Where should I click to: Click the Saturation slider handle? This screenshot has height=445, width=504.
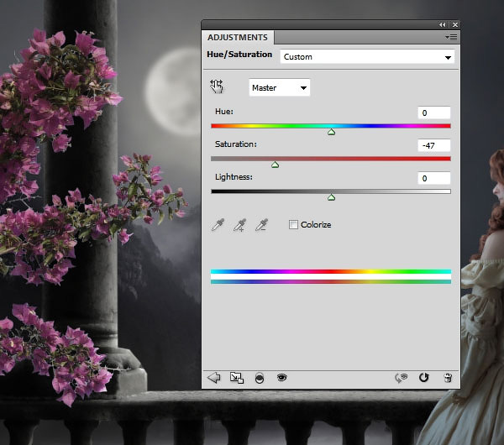pos(275,165)
